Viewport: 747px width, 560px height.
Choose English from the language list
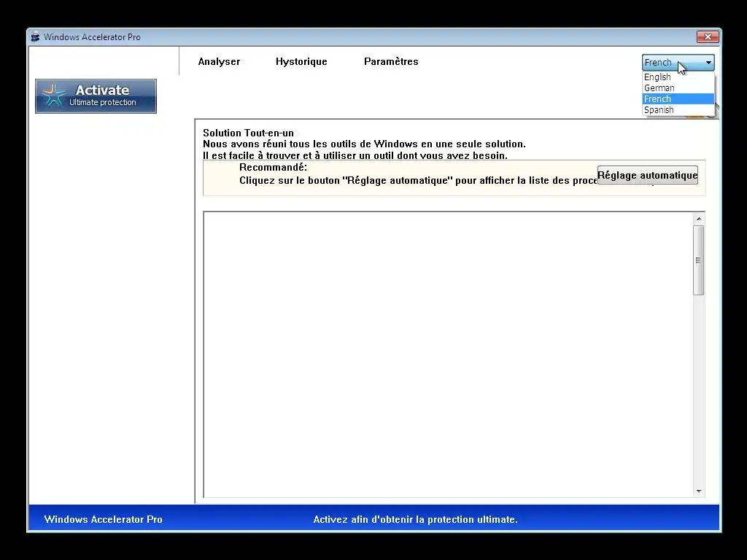point(678,77)
